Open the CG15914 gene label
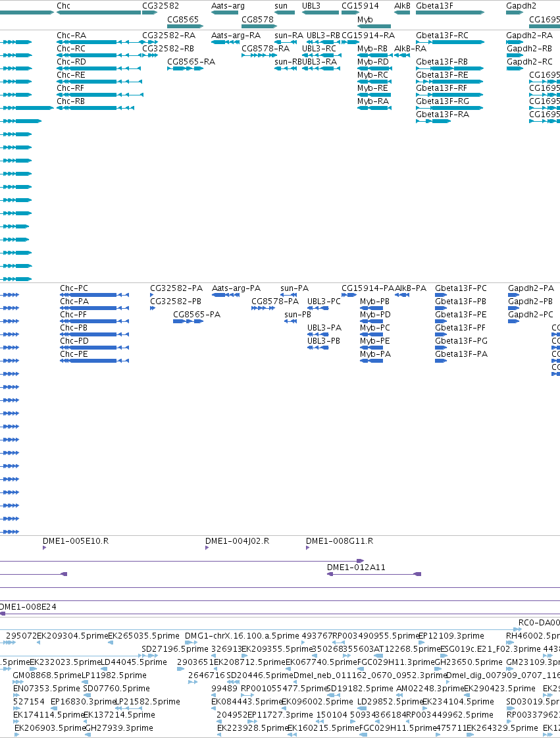This screenshot has height=738, width=560. pos(360,6)
